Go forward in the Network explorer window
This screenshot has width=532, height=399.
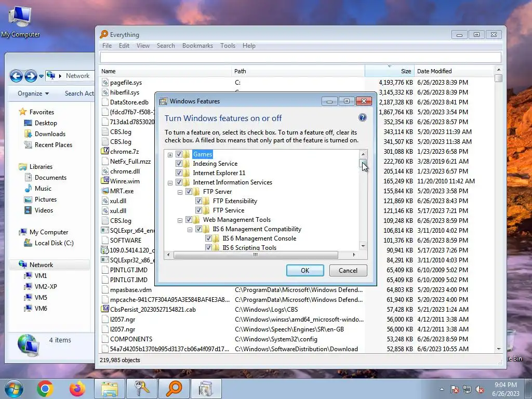[31, 76]
